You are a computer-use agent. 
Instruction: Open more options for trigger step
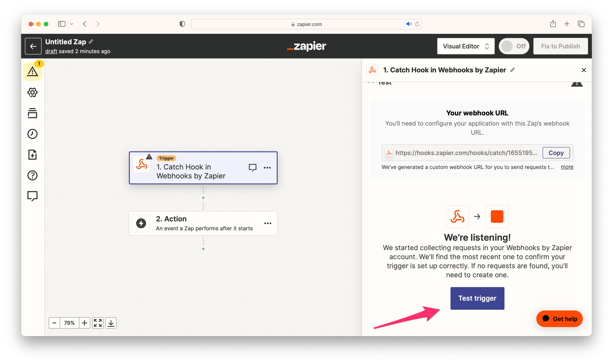tap(267, 168)
